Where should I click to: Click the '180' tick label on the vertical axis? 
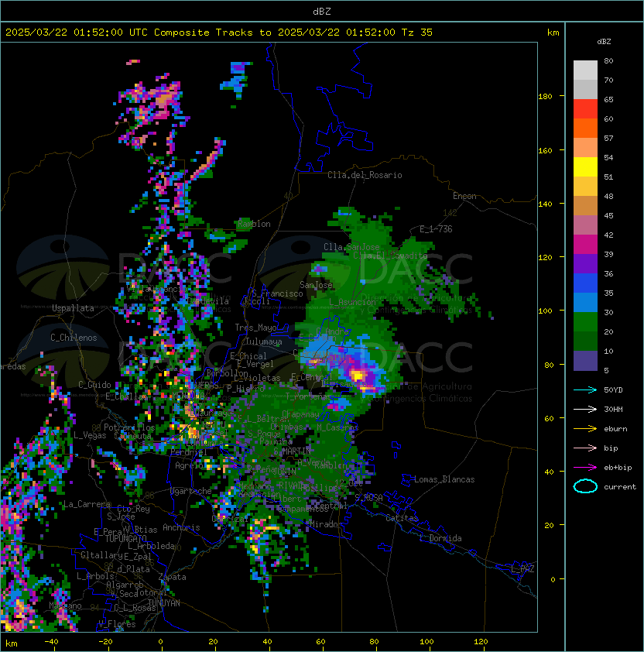545,97
